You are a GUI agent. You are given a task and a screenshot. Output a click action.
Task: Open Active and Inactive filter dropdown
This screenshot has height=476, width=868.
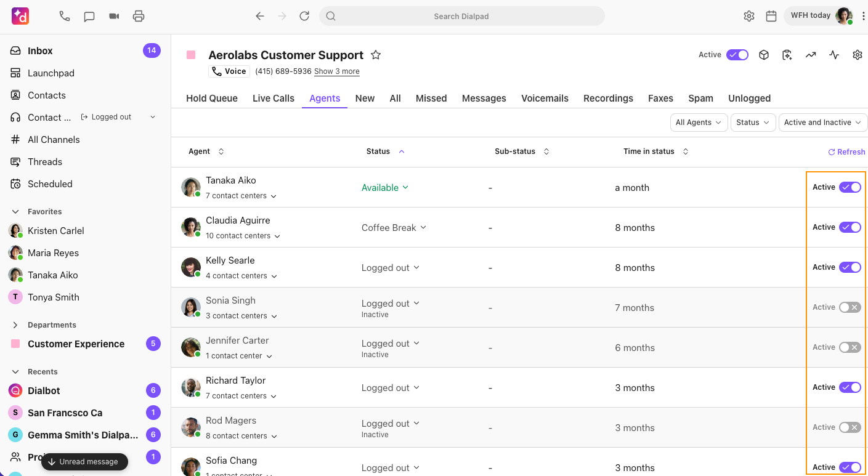tap(823, 123)
